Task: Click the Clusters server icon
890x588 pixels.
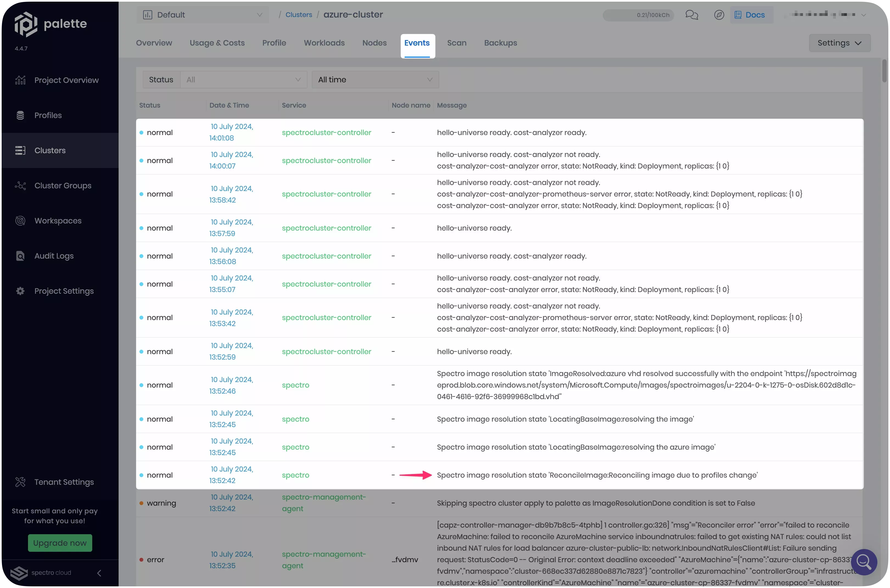Action: (20, 150)
